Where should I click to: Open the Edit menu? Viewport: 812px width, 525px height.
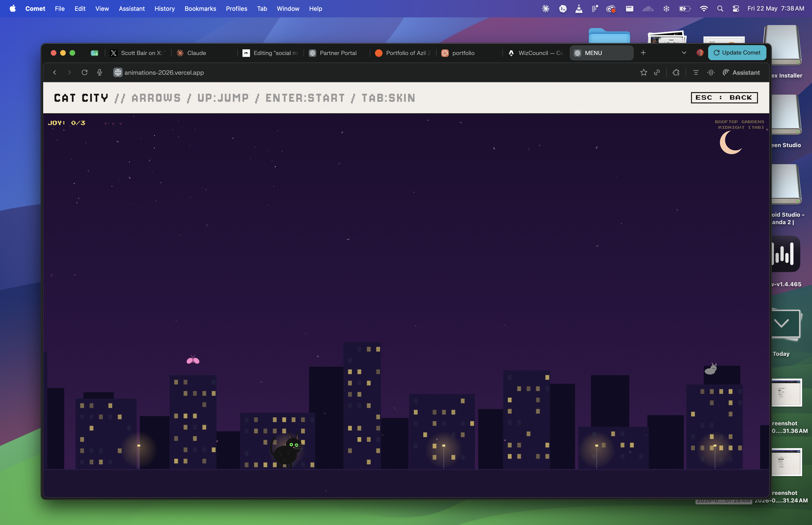[x=80, y=8]
